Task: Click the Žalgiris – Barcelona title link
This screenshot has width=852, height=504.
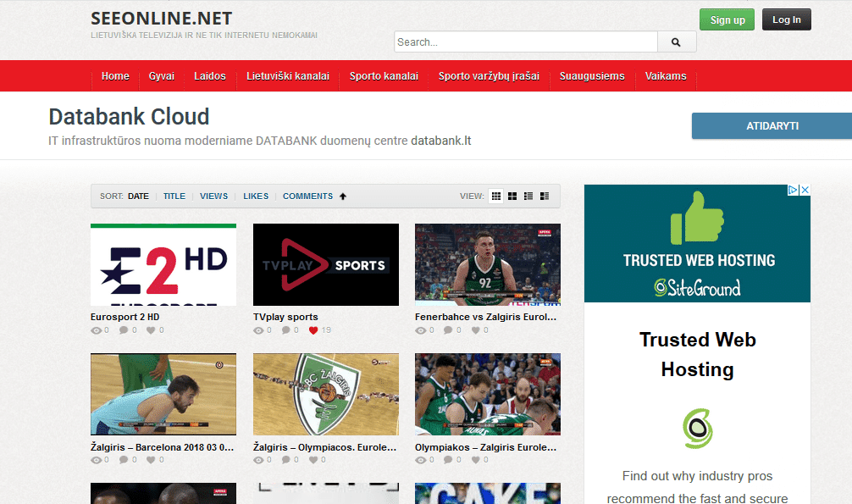Action: click(x=162, y=447)
